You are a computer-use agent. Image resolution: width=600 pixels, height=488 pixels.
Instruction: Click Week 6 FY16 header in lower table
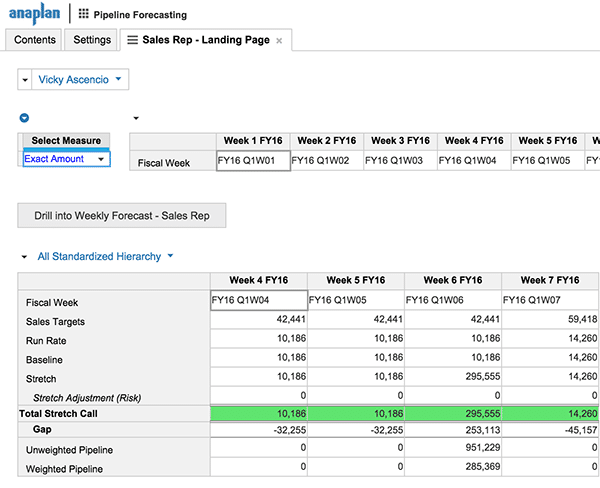click(x=453, y=280)
